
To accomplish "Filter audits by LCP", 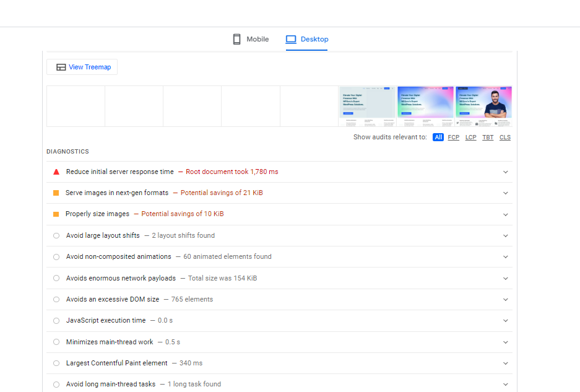I will 471,137.
